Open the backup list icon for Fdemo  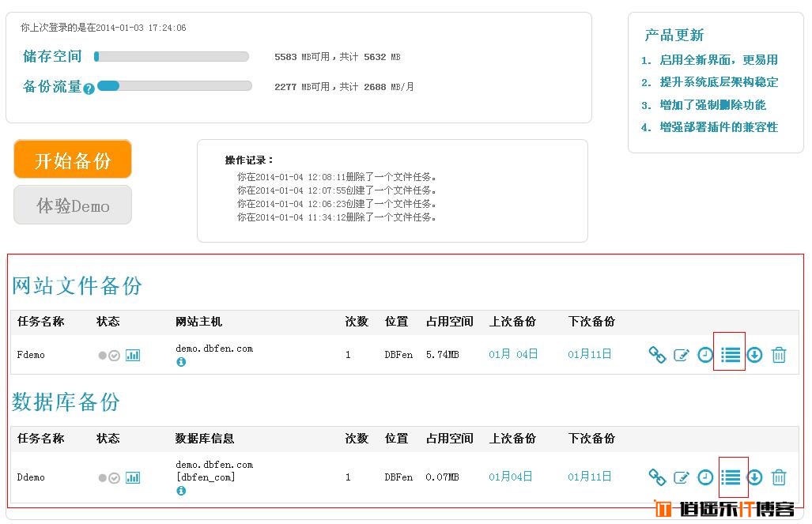731,355
